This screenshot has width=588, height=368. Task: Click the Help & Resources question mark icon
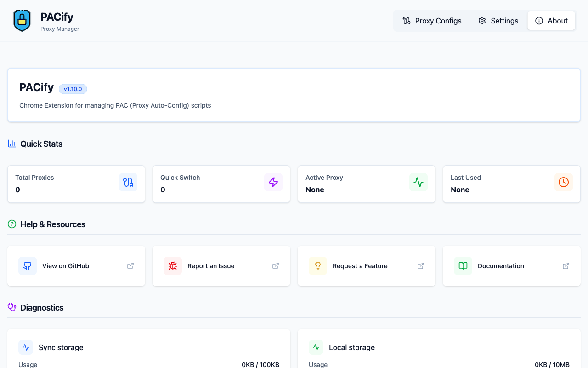12,224
